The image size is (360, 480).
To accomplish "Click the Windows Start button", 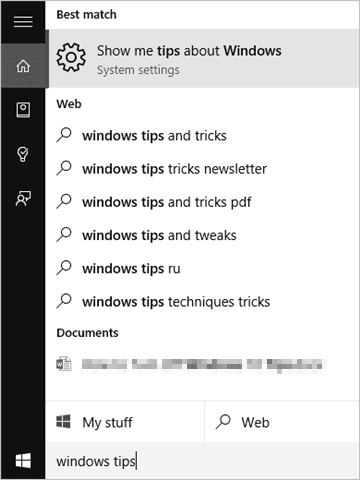I will point(23,461).
